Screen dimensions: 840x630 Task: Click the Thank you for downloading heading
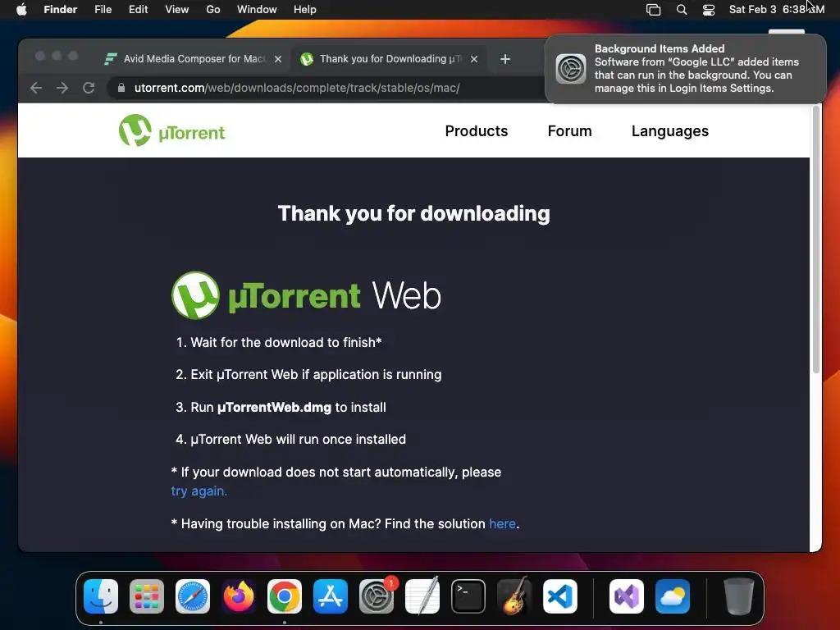point(413,213)
